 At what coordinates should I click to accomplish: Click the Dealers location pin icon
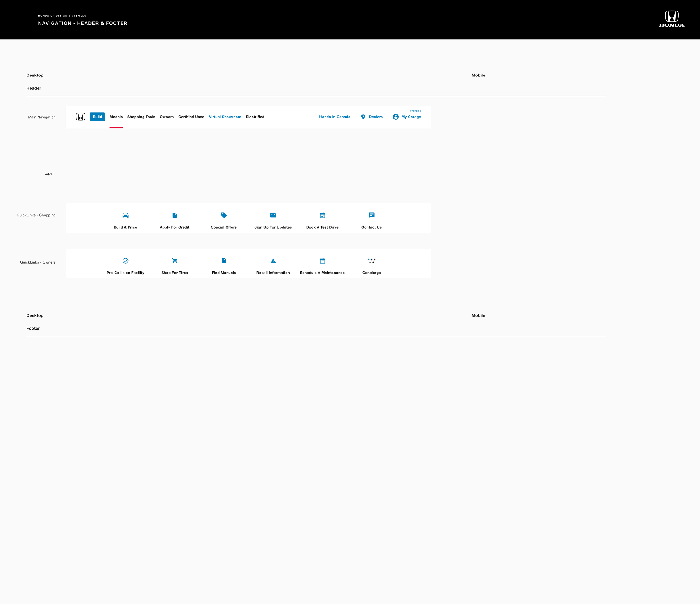363,117
